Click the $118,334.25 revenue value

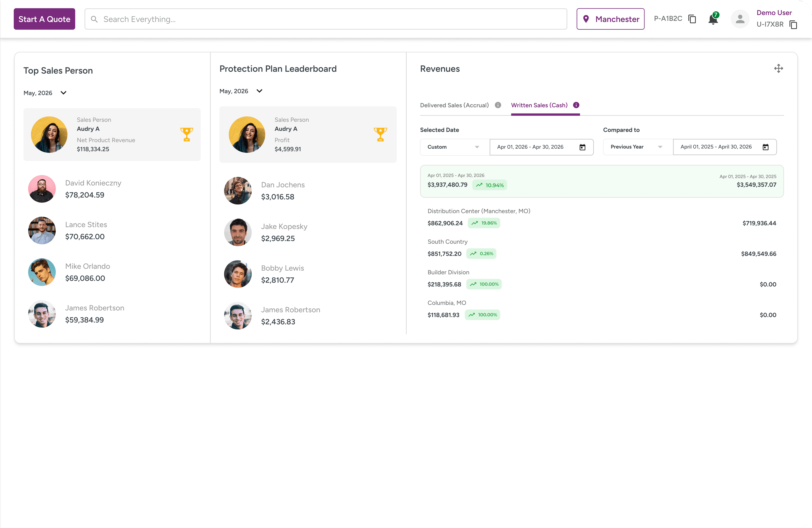(x=93, y=149)
